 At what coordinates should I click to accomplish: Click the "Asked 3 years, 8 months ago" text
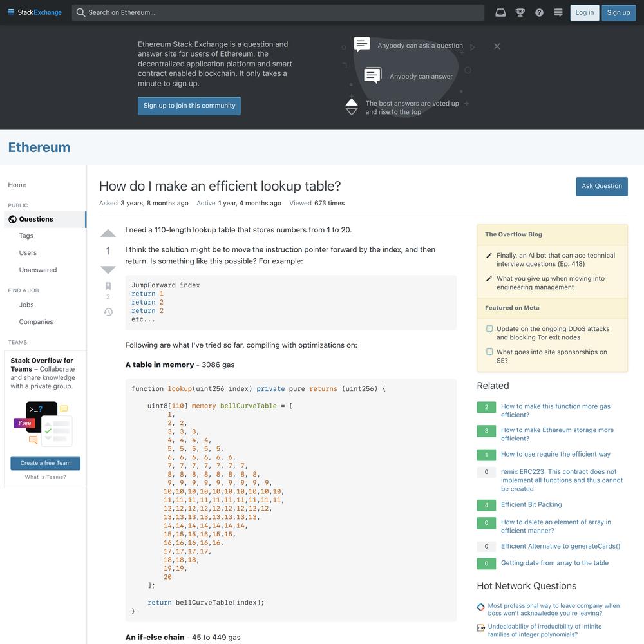[144, 203]
